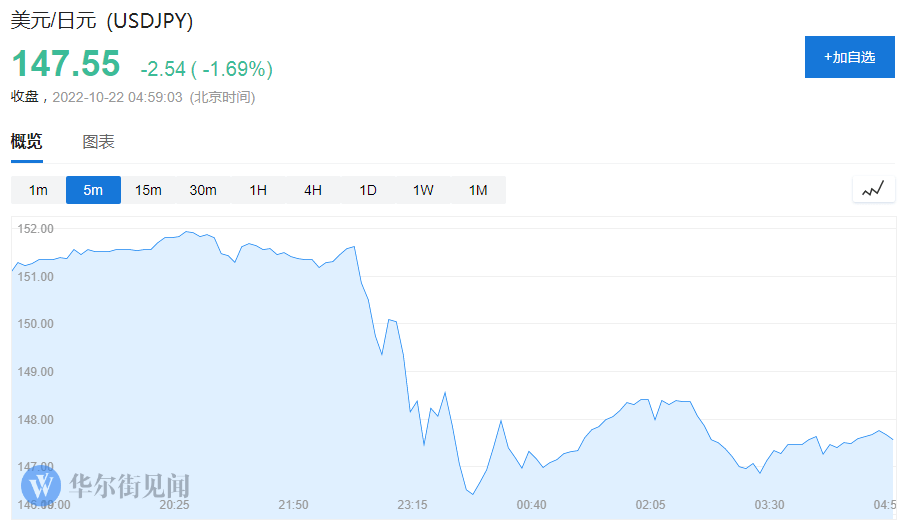This screenshot has height=527, width=903.
Task: Click the 147.55 price value
Action: click(x=66, y=63)
